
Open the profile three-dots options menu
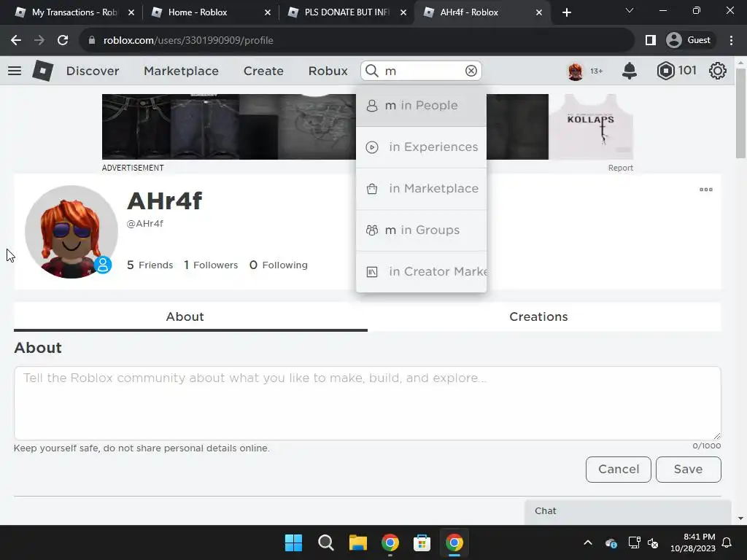[x=706, y=190]
